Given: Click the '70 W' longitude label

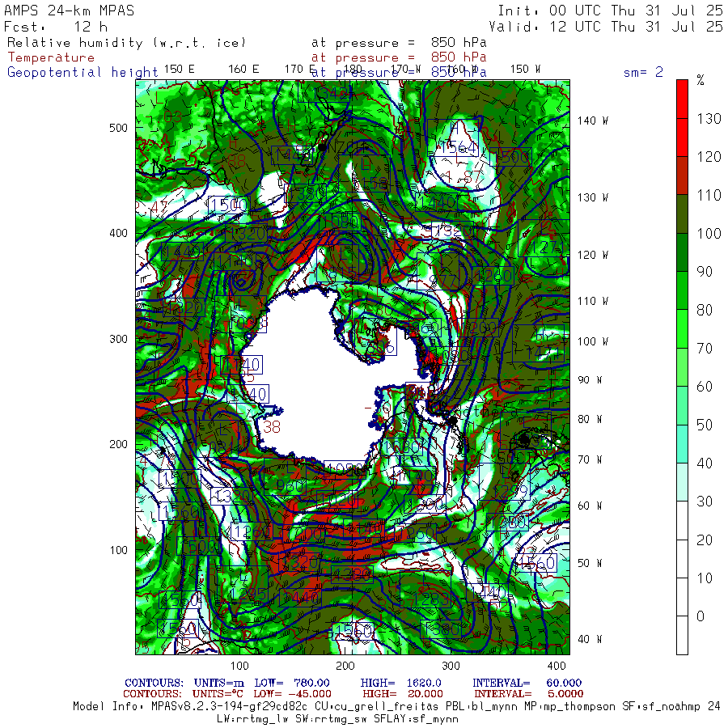Looking at the screenshot, I should 590,459.
